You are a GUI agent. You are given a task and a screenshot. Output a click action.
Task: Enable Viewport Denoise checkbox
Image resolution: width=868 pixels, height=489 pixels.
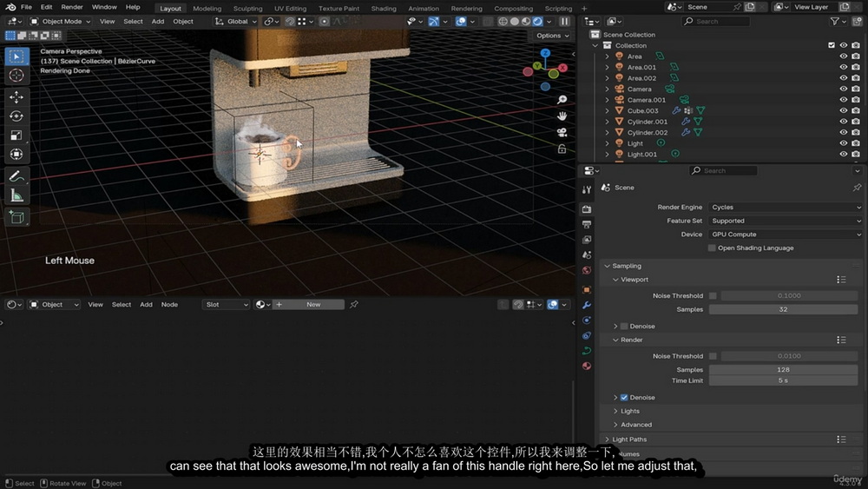tap(624, 327)
